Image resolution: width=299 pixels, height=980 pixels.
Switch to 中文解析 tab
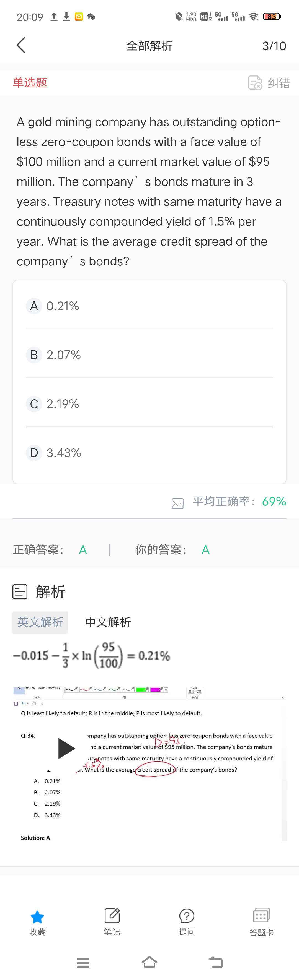tap(108, 622)
